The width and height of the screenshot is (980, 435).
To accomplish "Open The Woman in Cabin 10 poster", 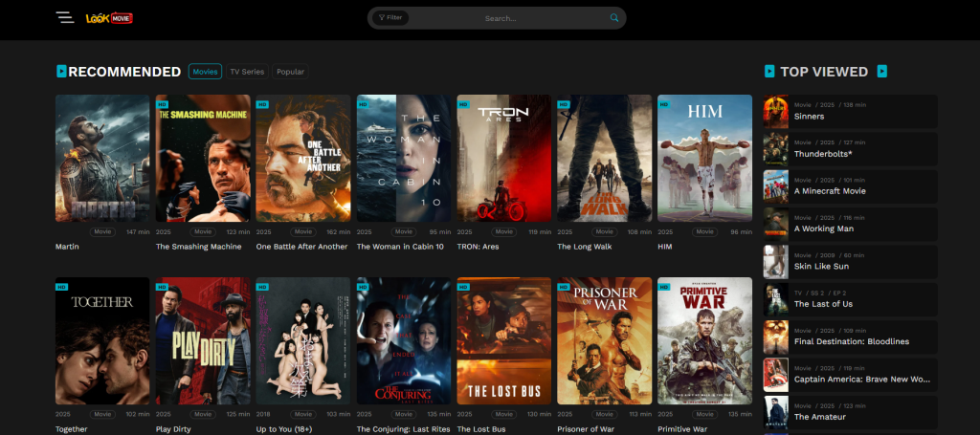I will click(404, 159).
